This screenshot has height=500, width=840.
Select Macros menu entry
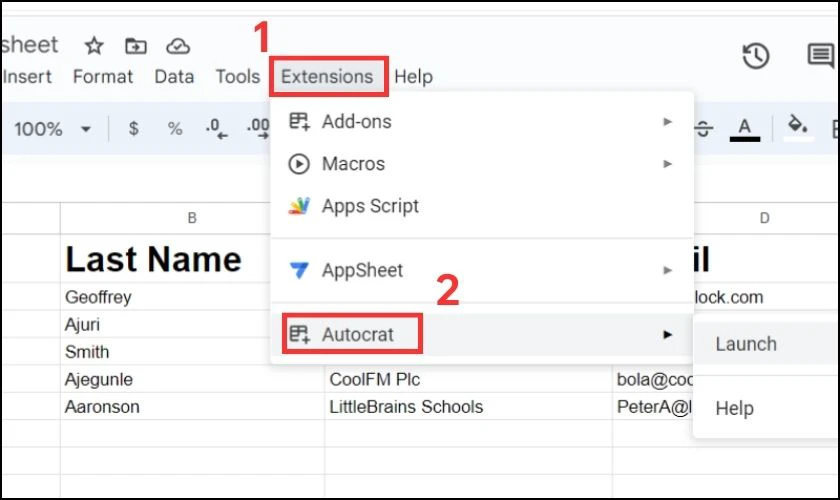click(482, 163)
